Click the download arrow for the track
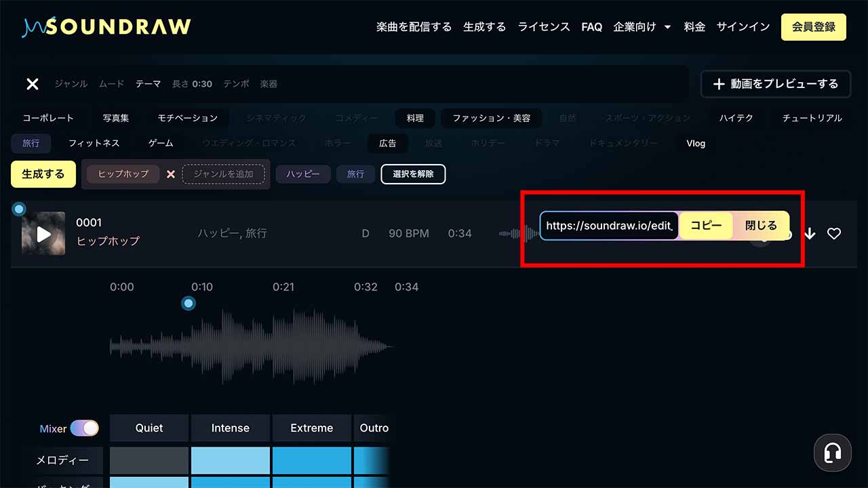 pos(810,233)
